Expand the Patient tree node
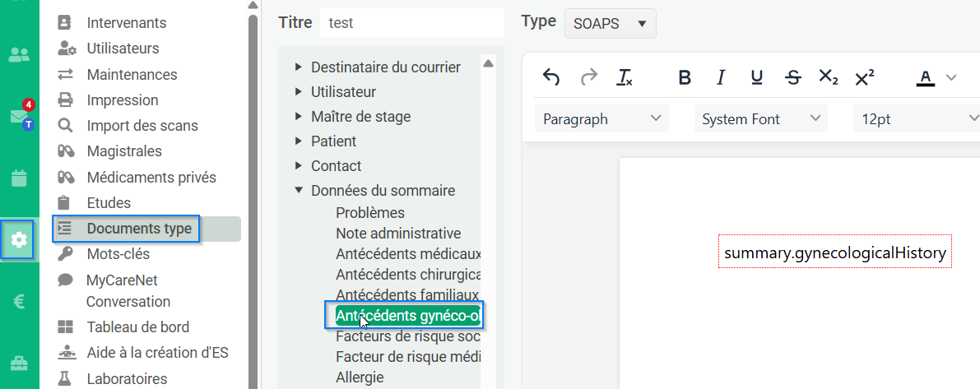Screen dimensions: 980x389 (299, 141)
